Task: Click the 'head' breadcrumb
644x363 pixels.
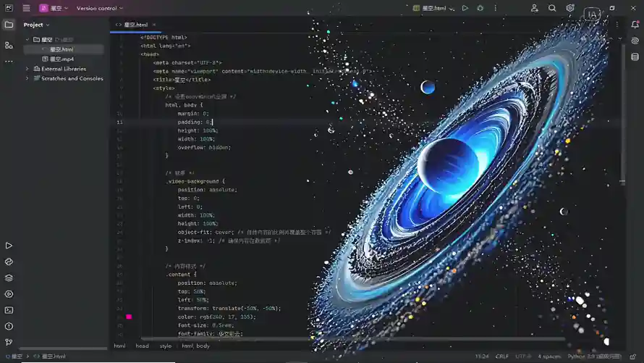Action: pos(142,346)
